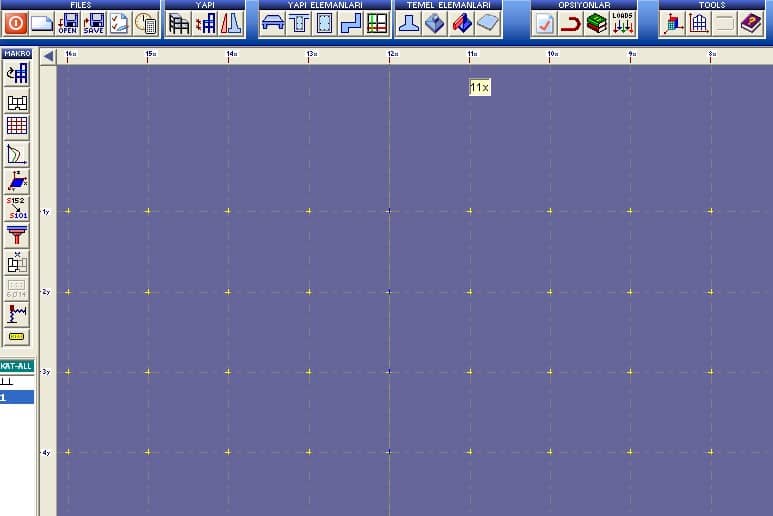
Task: Select floor 1 in the floor list
Action: point(17,397)
